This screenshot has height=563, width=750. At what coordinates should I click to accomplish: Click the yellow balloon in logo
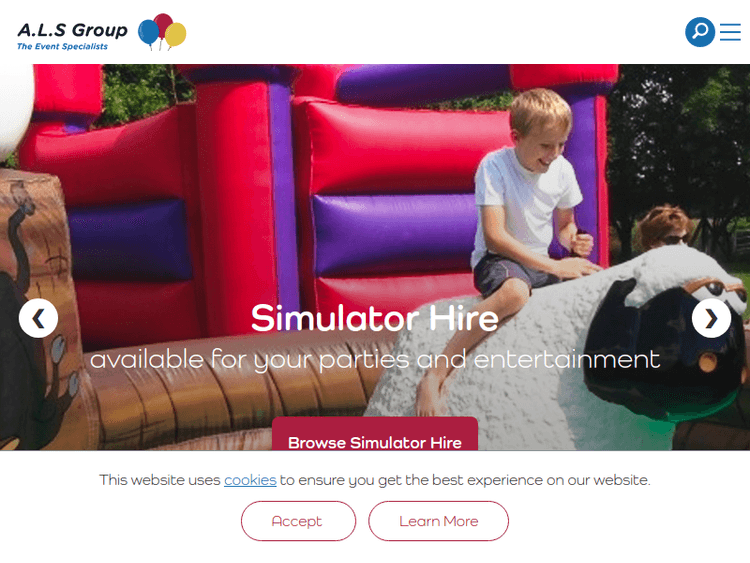coord(176,35)
